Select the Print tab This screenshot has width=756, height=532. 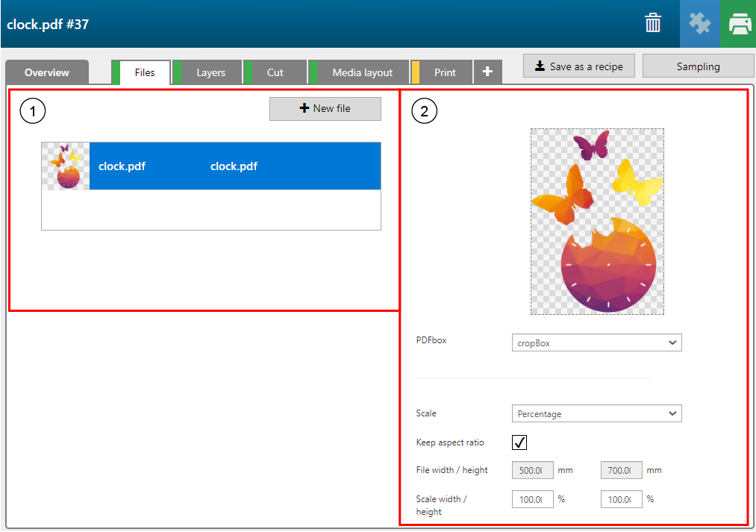[x=445, y=72]
